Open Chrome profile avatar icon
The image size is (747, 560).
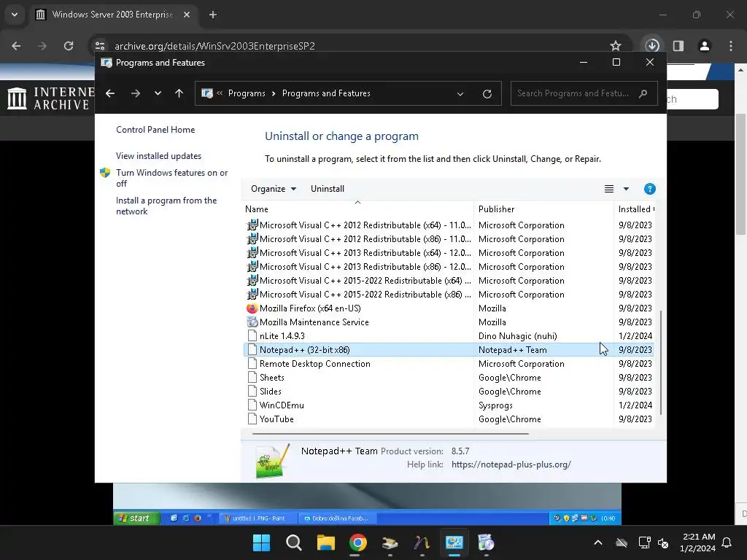705,46
